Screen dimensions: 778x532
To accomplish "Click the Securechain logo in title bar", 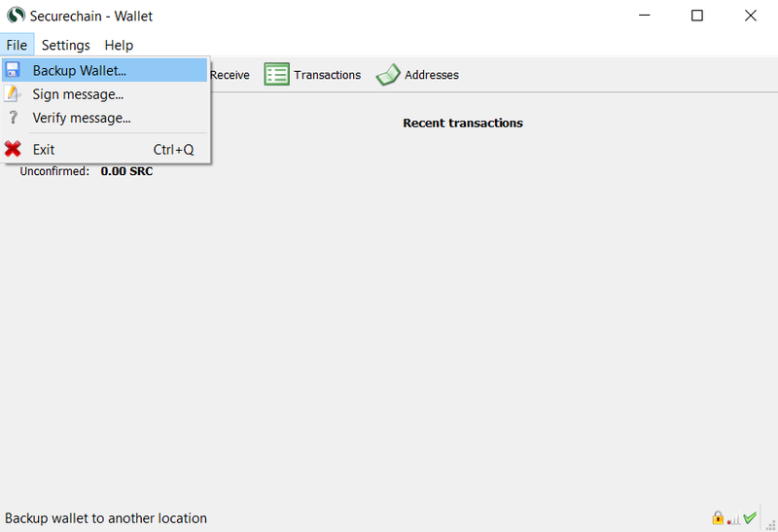I will [16, 16].
